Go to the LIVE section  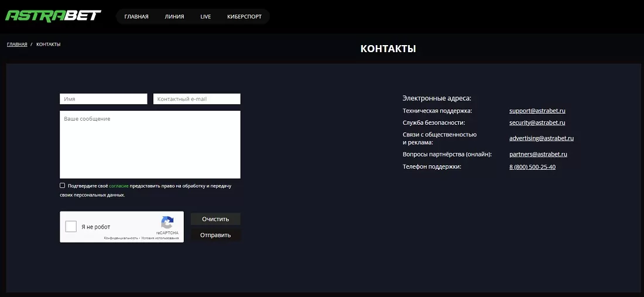(205, 17)
